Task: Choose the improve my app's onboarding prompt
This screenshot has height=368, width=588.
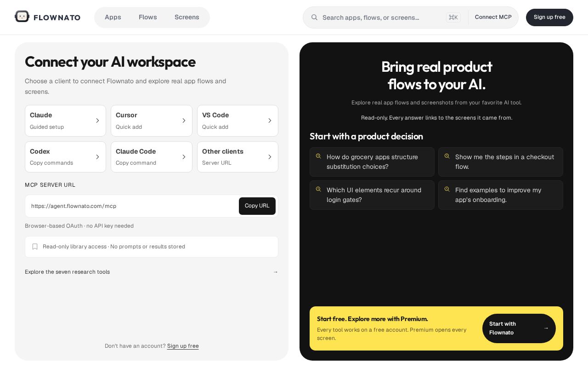Action: [x=501, y=195]
